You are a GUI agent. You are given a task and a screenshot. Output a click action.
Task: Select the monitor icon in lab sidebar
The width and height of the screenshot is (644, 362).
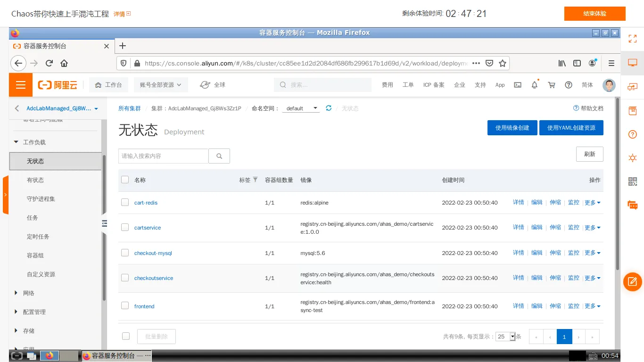tap(633, 63)
